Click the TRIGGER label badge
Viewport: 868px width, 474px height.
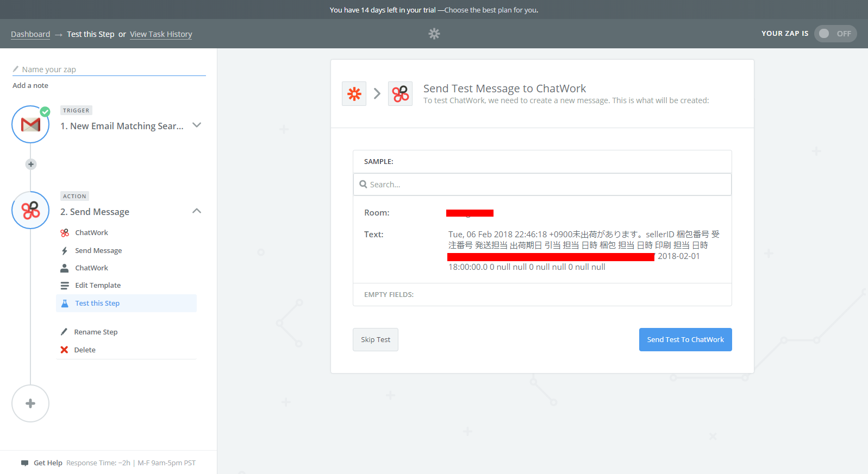tap(76, 110)
